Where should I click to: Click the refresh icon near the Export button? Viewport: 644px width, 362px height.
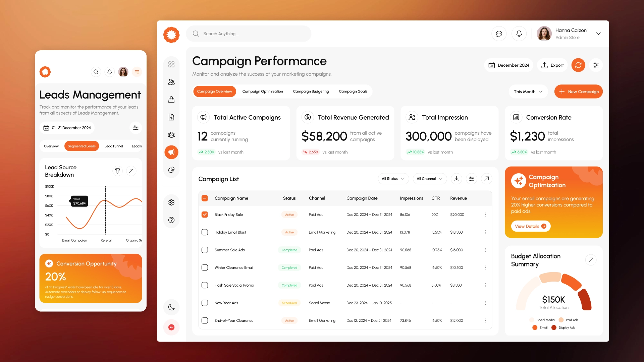[x=578, y=65]
